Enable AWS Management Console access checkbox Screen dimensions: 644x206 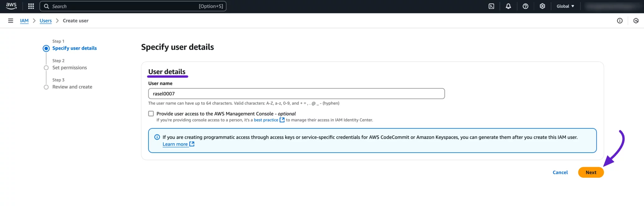tap(151, 114)
